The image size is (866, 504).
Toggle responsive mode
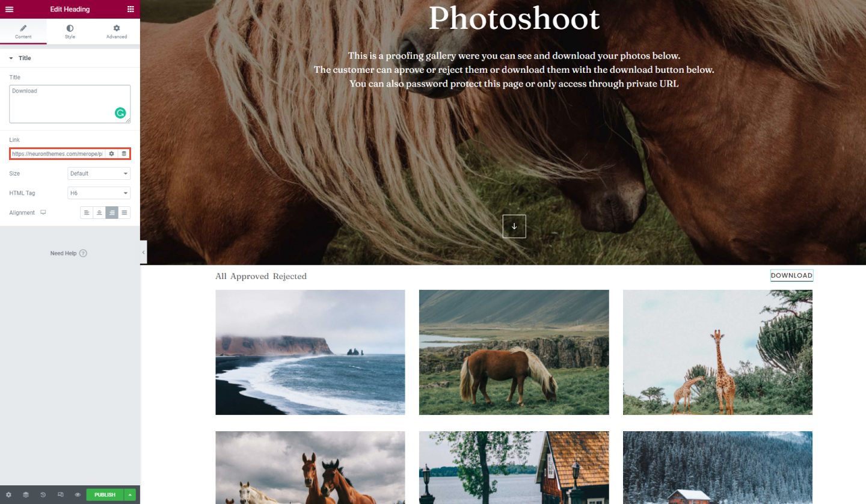pyautogui.click(x=60, y=495)
